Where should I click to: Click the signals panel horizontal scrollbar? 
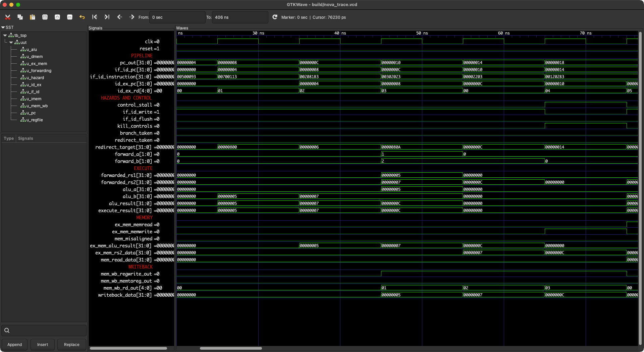(x=128, y=348)
